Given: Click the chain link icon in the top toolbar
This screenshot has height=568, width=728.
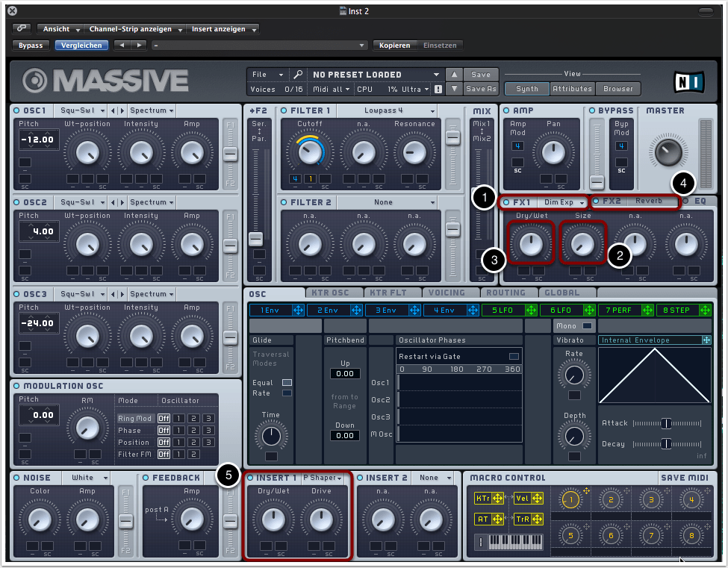Looking at the screenshot, I should pyautogui.click(x=21, y=28).
